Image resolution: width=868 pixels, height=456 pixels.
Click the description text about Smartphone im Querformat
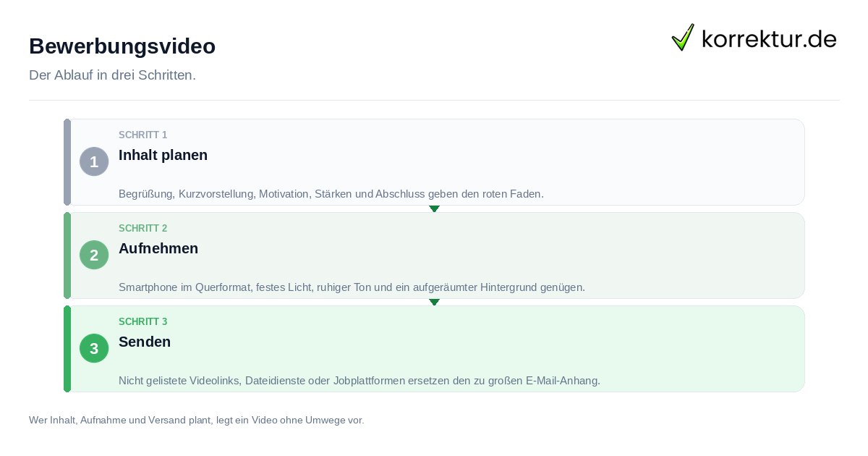(352, 287)
